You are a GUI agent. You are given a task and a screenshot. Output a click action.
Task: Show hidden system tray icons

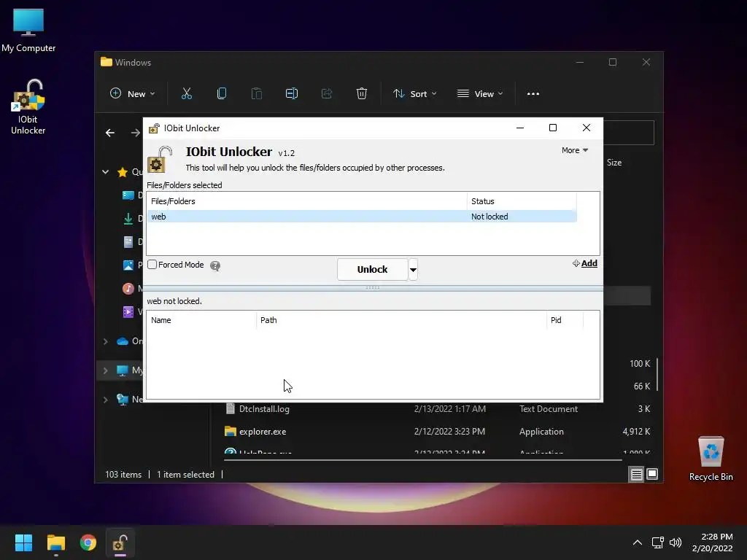(637, 542)
